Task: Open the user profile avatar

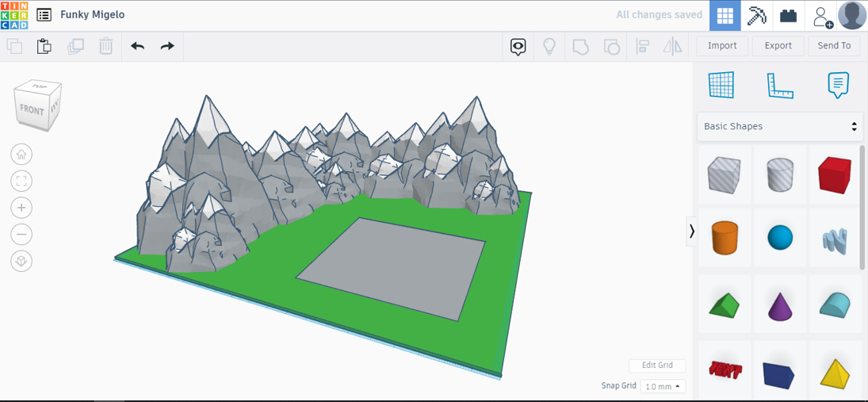Action: pyautogui.click(x=852, y=16)
